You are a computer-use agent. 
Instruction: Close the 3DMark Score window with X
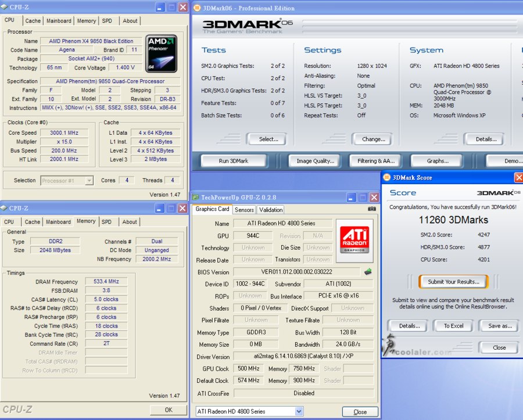click(x=519, y=177)
